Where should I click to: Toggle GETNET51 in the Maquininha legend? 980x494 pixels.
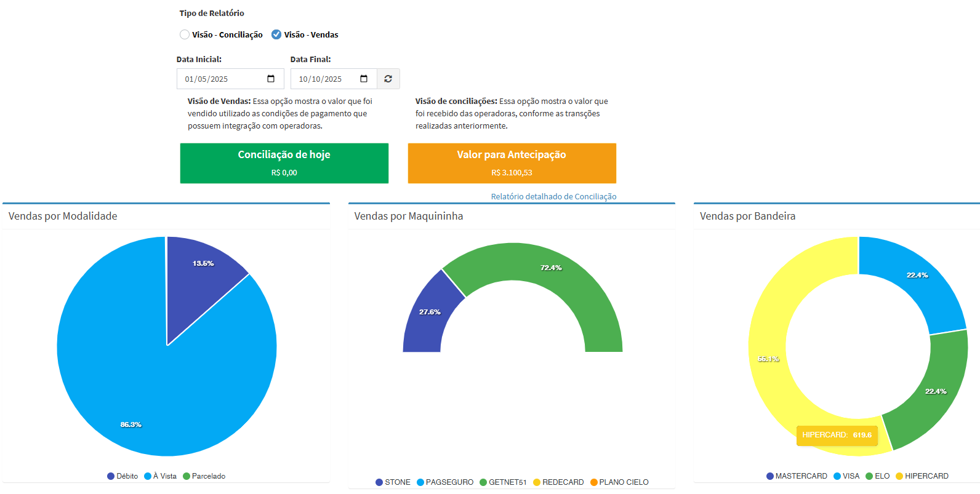503,482
